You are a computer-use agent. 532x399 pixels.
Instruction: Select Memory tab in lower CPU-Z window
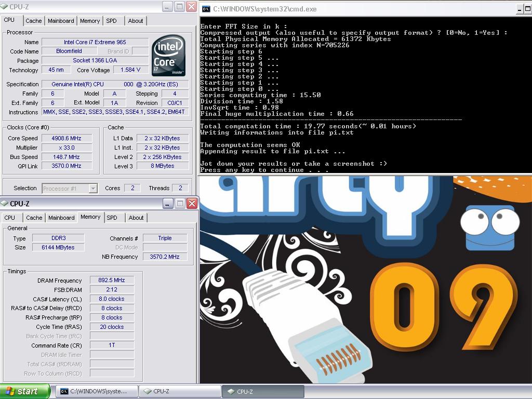(90, 217)
